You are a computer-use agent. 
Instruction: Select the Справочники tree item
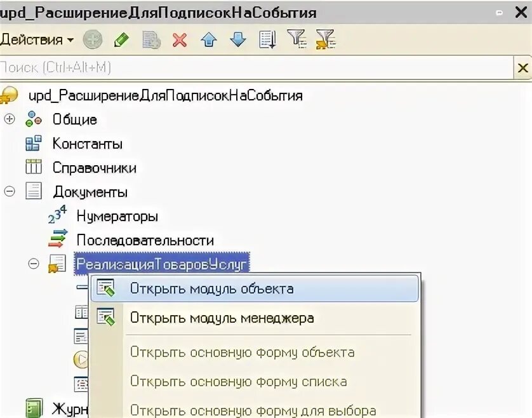95,168
